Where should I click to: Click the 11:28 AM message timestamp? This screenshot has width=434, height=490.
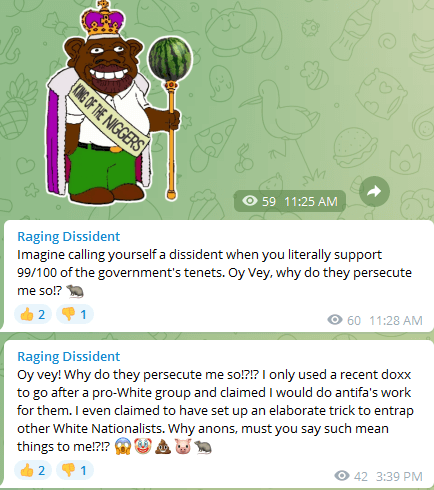(396, 320)
